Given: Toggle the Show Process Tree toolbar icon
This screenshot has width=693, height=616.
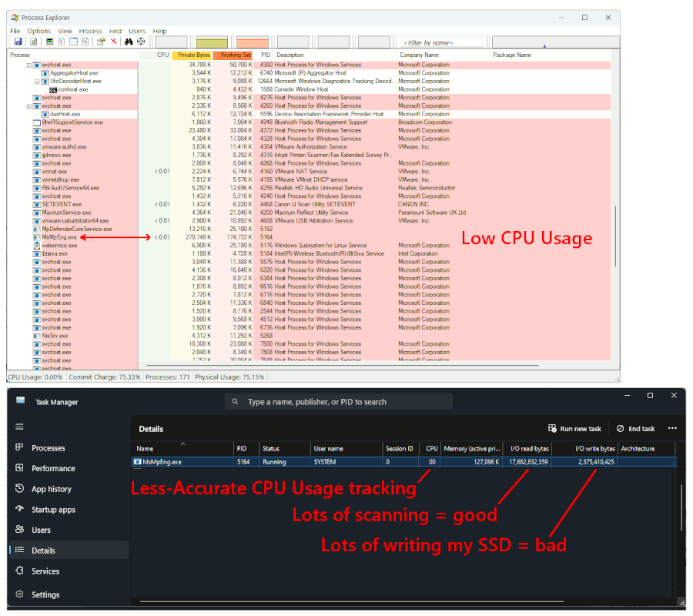Looking at the screenshot, I should pyautogui.click(x=62, y=42).
